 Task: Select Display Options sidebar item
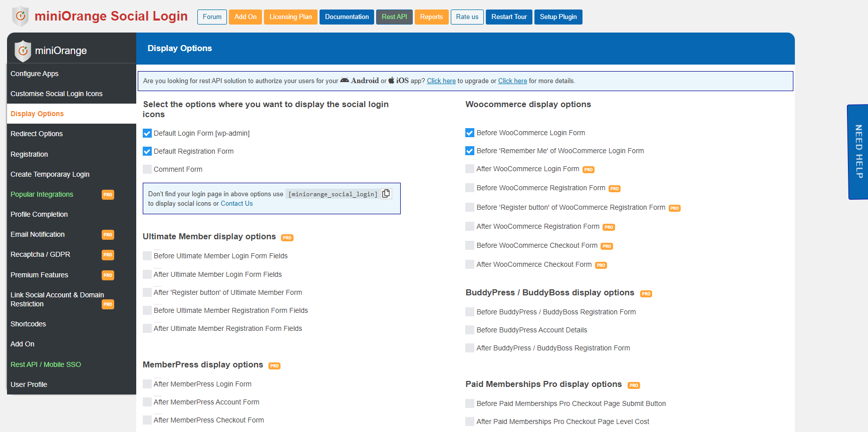(x=72, y=114)
